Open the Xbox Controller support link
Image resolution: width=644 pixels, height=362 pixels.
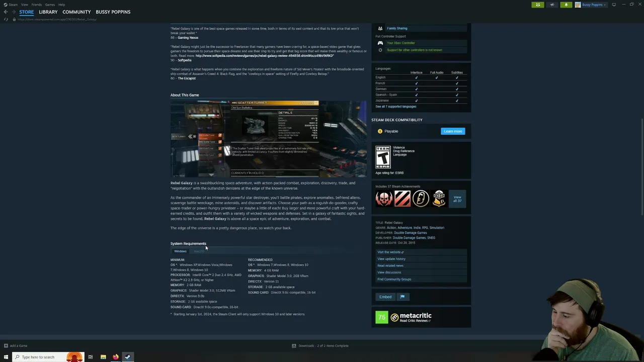[401, 43]
